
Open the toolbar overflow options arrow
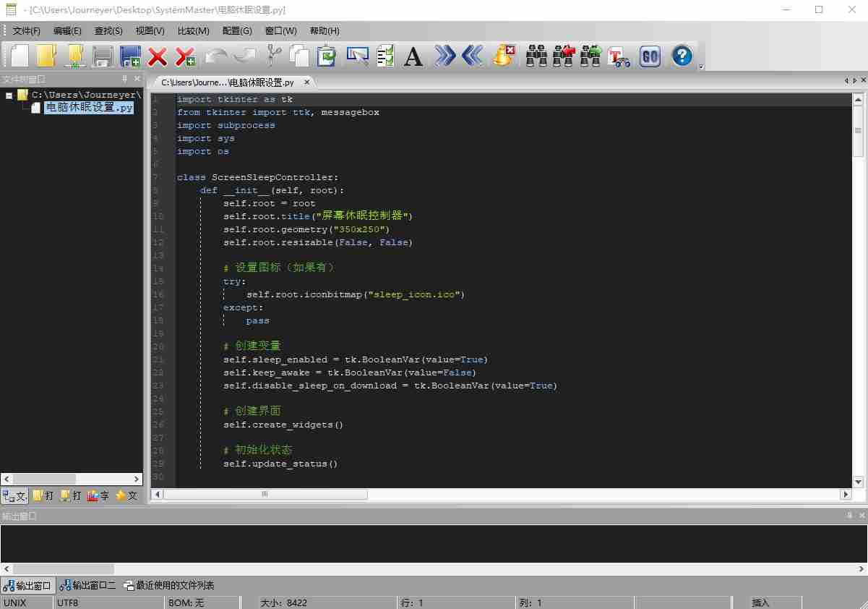click(x=700, y=67)
